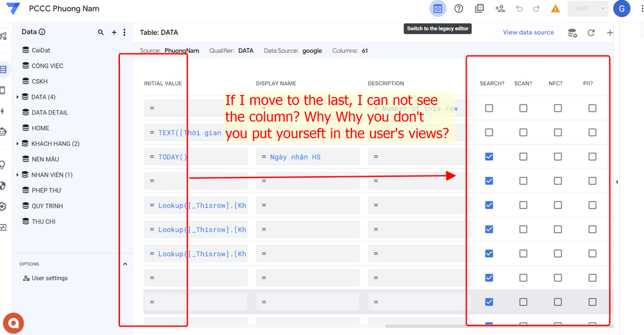Click the SAVE button

[x=582, y=8]
